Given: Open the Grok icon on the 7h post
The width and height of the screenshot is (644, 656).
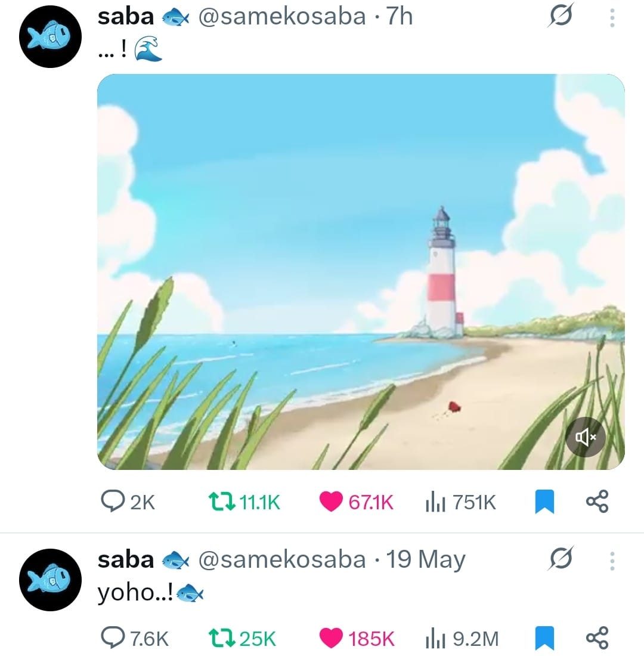Looking at the screenshot, I should click(561, 17).
